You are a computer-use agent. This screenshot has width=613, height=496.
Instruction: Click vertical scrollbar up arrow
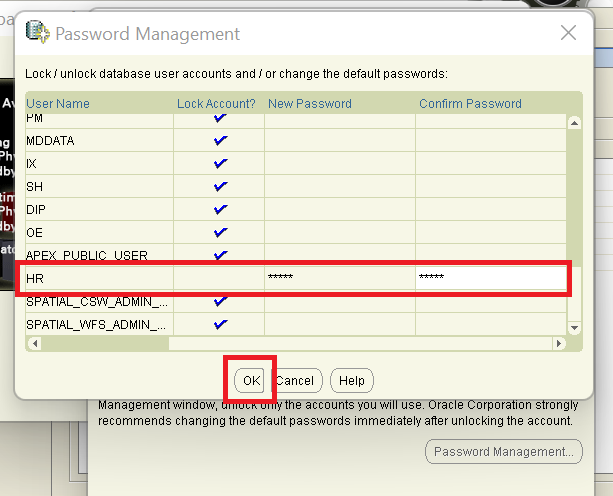tap(574, 124)
